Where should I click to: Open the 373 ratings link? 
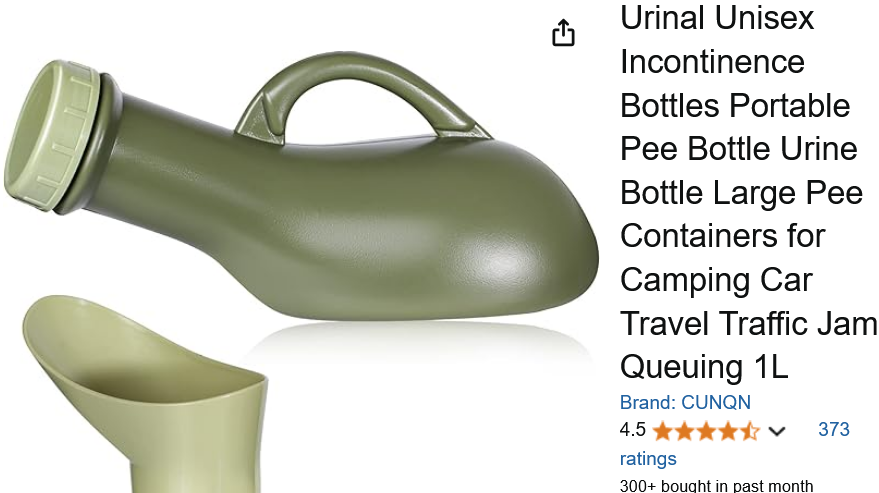tap(834, 429)
